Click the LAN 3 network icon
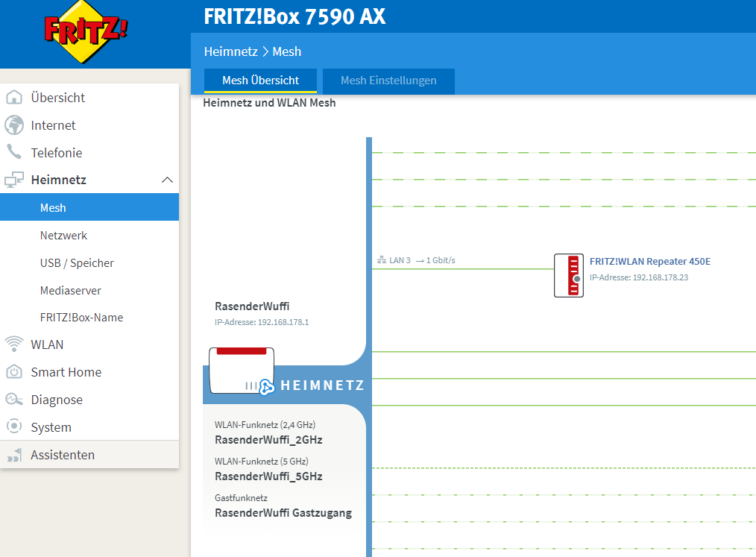 click(x=382, y=260)
